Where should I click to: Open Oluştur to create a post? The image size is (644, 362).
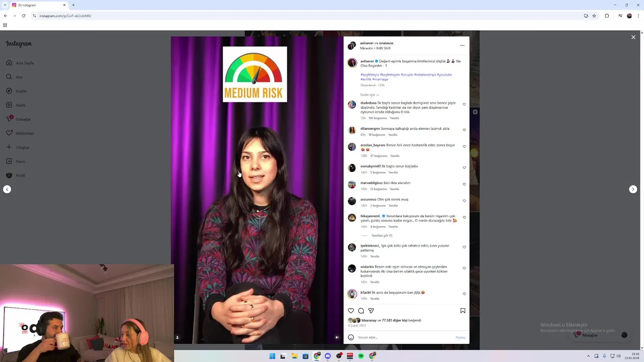click(x=18, y=147)
